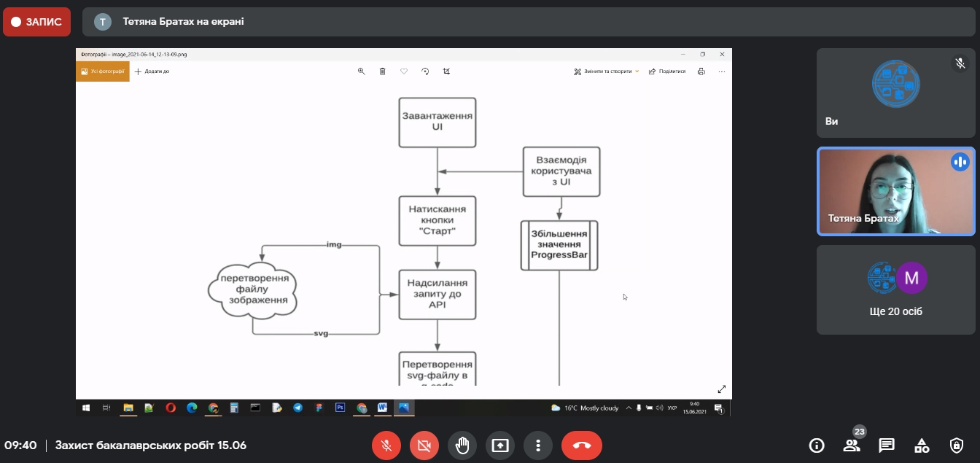Open 'Додати до' menu in Photos
This screenshot has width=980, height=463.
152,71
